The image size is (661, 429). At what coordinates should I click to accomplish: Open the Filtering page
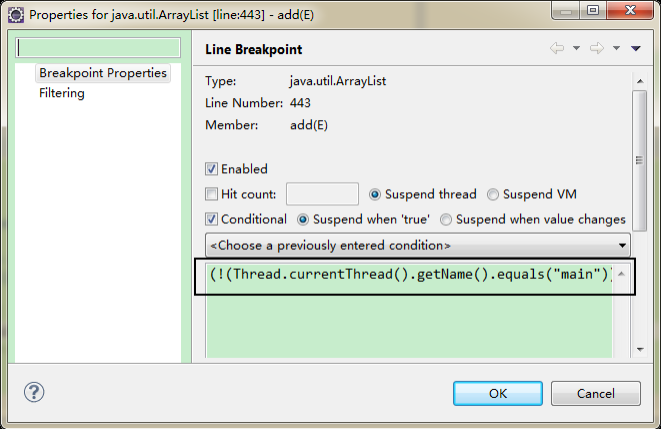[62, 93]
